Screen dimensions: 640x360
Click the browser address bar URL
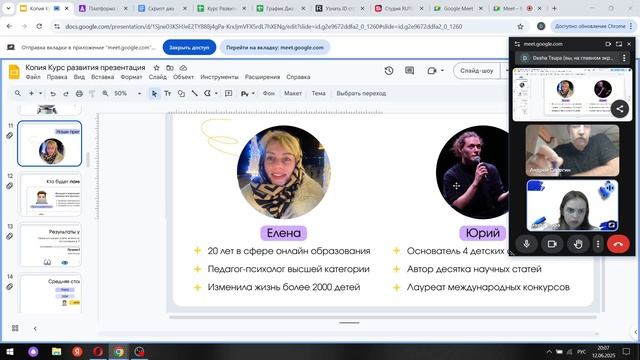(x=263, y=27)
